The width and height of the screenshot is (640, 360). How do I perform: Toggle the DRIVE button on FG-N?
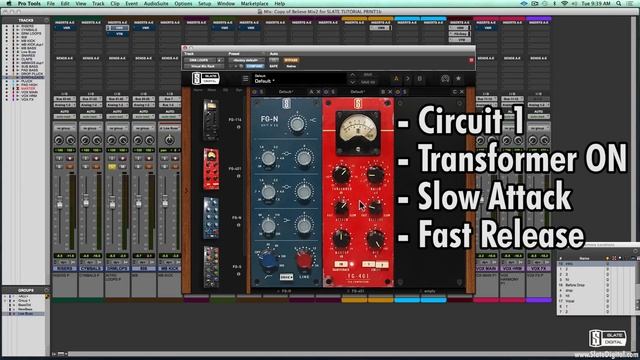(x=287, y=277)
